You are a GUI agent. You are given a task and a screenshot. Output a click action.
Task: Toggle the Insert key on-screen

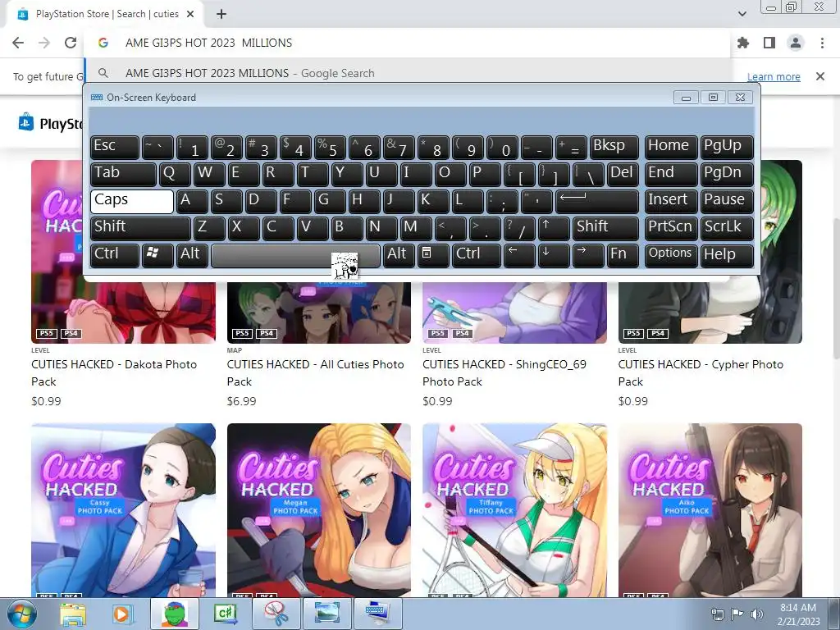coord(671,201)
